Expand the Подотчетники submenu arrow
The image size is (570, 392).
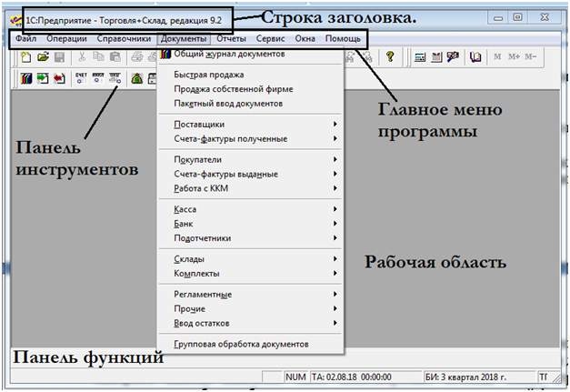pyautogui.click(x=335, y=238)
